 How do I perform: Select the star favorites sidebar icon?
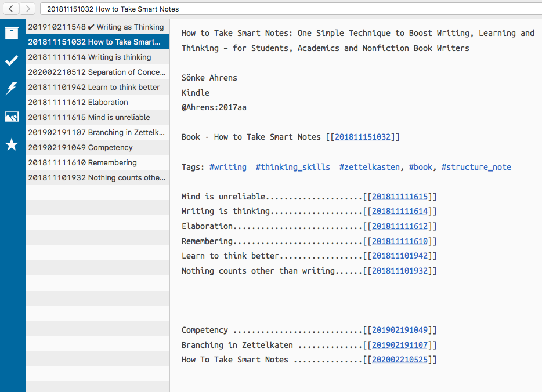pos(12,144)
